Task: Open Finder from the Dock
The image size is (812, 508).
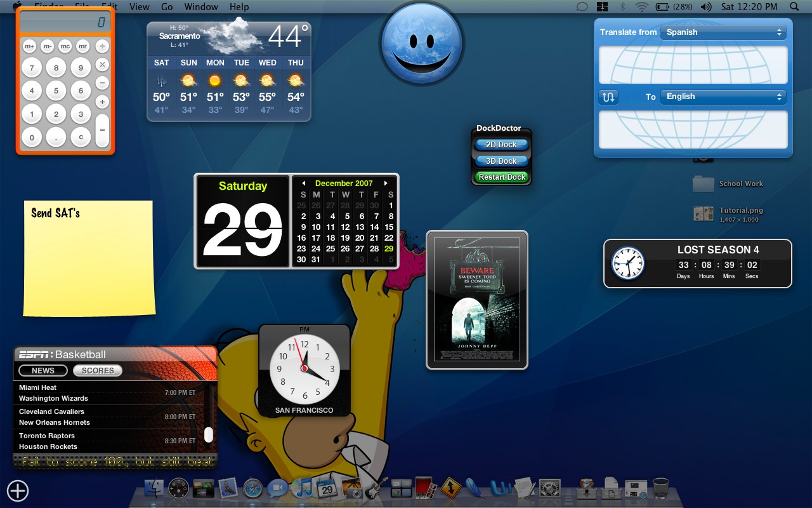Action: click(x=154, y=488)
